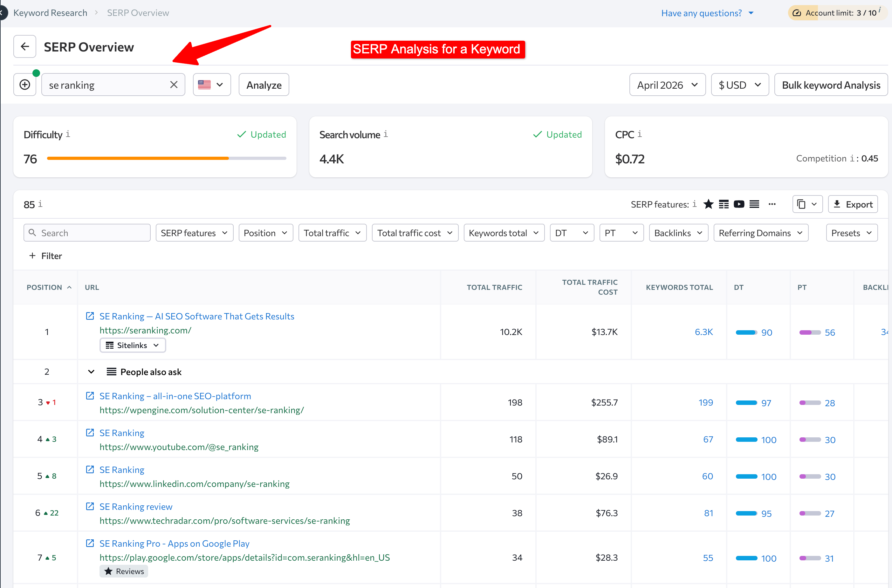
Task: Open the US flag country selector
Action: click(x=211, y=85)
